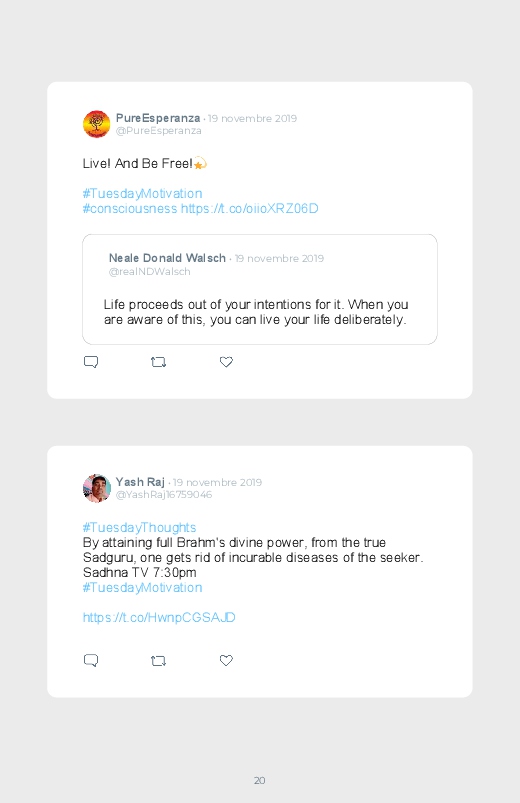
Task: Click the reply icon on Yash Raj's tweet
Action: (91, 661)
